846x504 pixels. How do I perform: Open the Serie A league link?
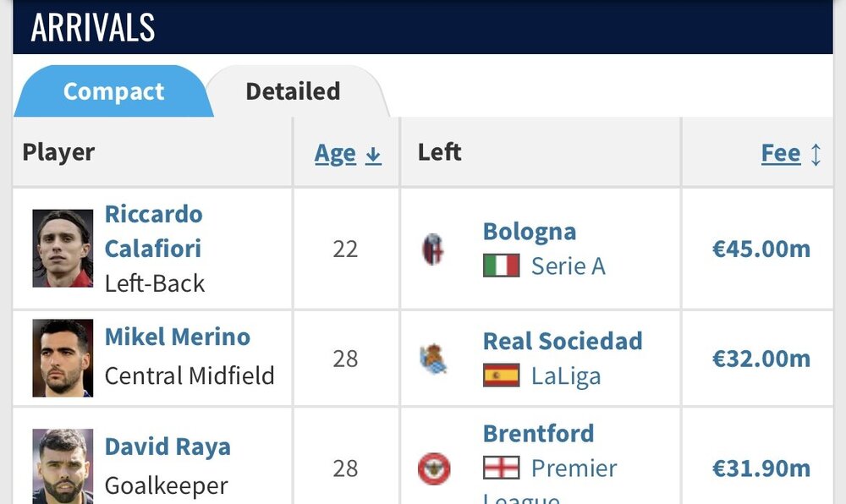(568, 266)
